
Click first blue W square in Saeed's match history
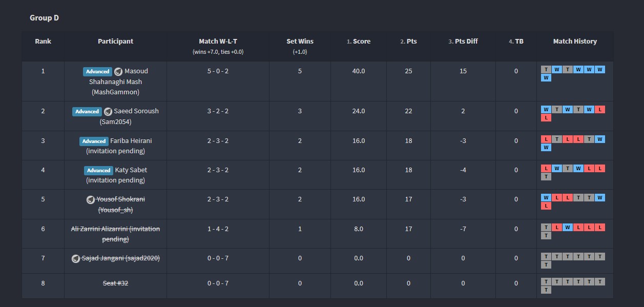pyautogui.click(x=546, y=109)
